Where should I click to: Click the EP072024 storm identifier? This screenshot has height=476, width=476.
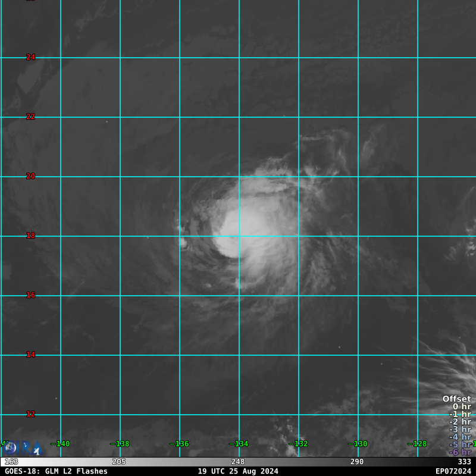pos(453,471)
